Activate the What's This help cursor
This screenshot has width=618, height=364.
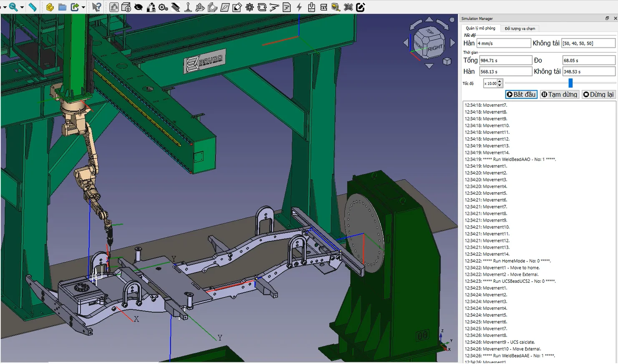[97, 7]
